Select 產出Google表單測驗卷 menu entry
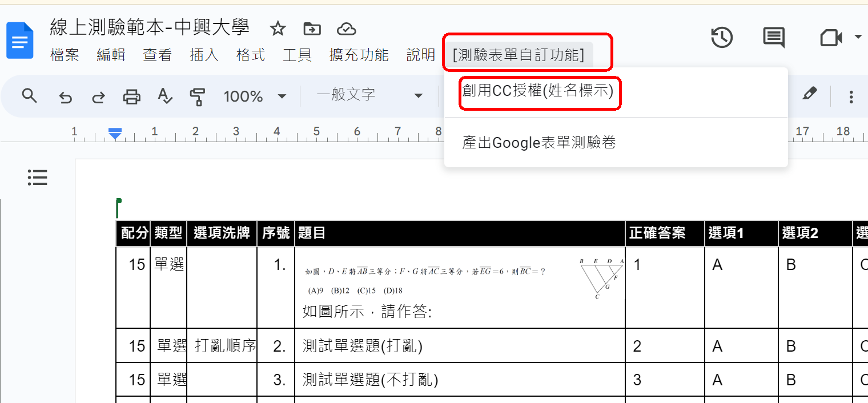Viewport: 868px width, 403px height. pos(539,143)
